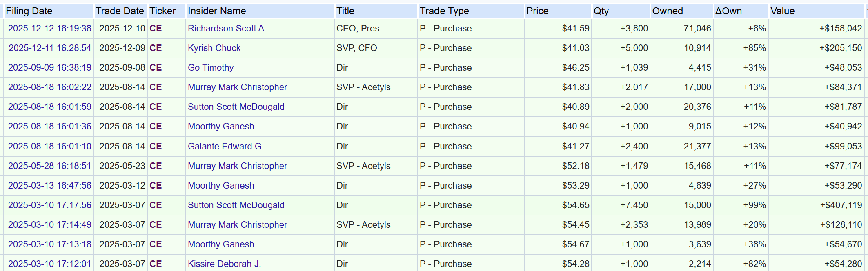
Task: Open filing dated 2025-05-28 16:18:51
Action: (x=50, y=166)
